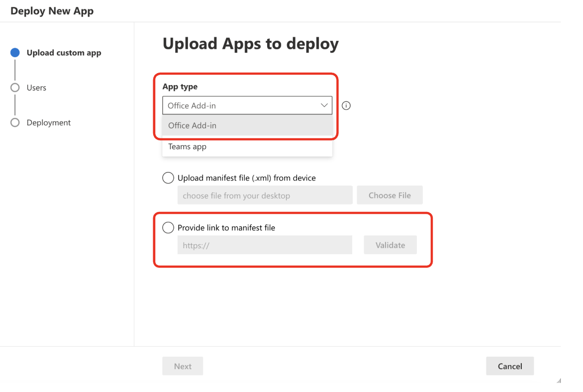
Task: Select Provide link to manifest file radio
Action: tap(168, 227)
